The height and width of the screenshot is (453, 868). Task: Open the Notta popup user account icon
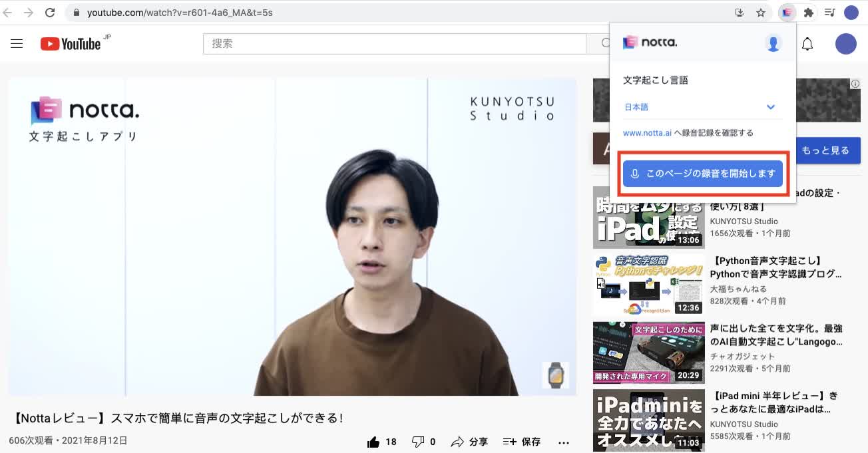pos(773,43)
